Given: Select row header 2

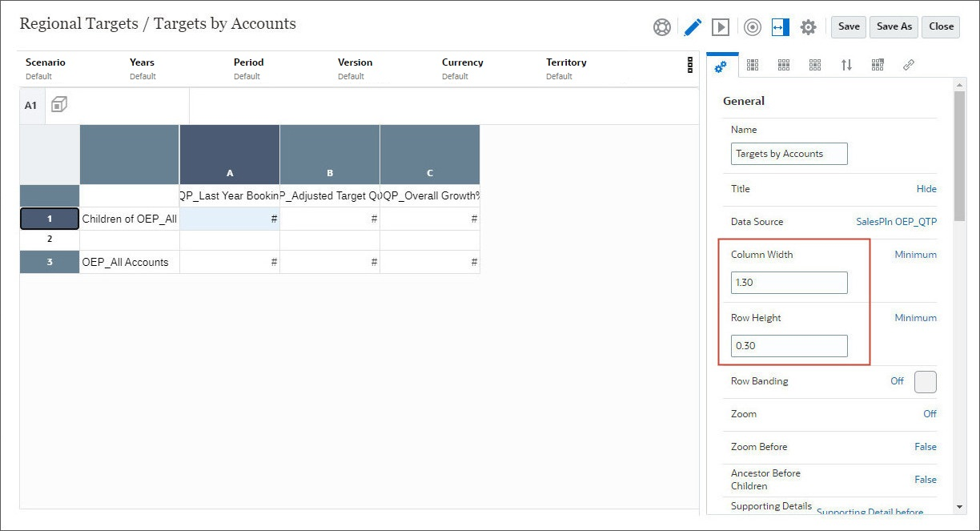Looking at the screenshot, I should 50,239.
